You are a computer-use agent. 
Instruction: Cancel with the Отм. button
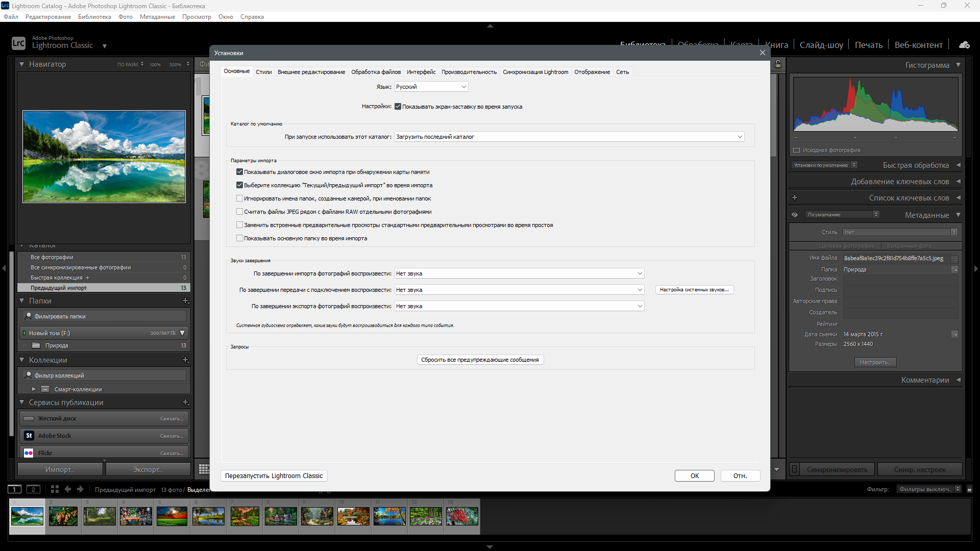740,476
